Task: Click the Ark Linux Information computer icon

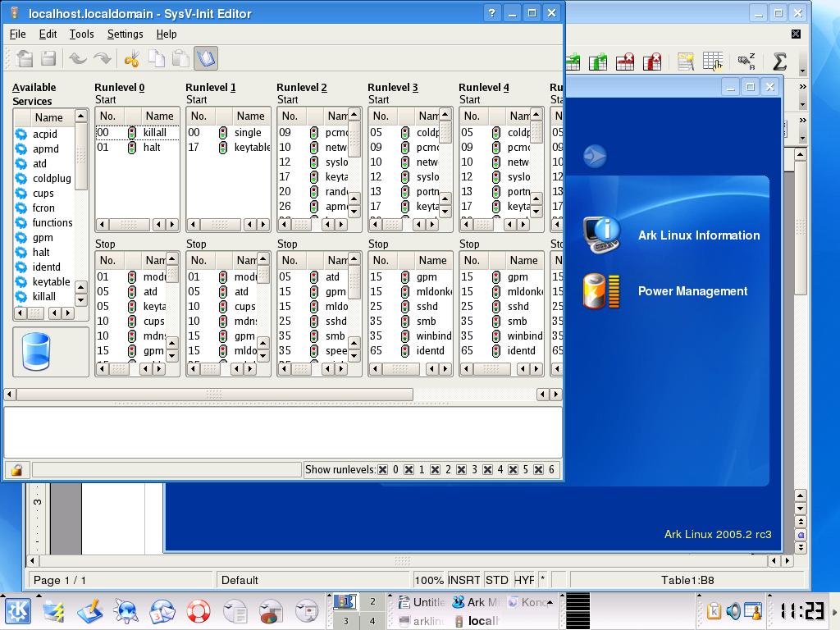Action: point(602,235)
